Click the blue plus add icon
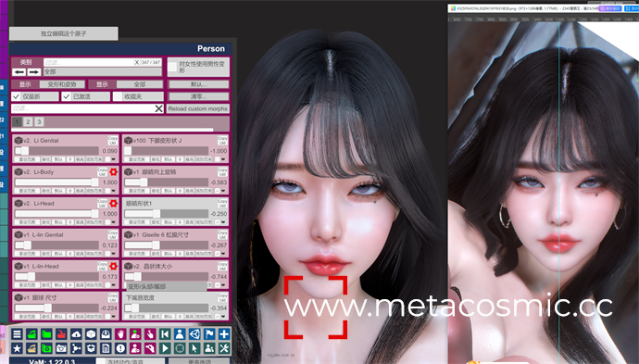 (x=224, y=334)
